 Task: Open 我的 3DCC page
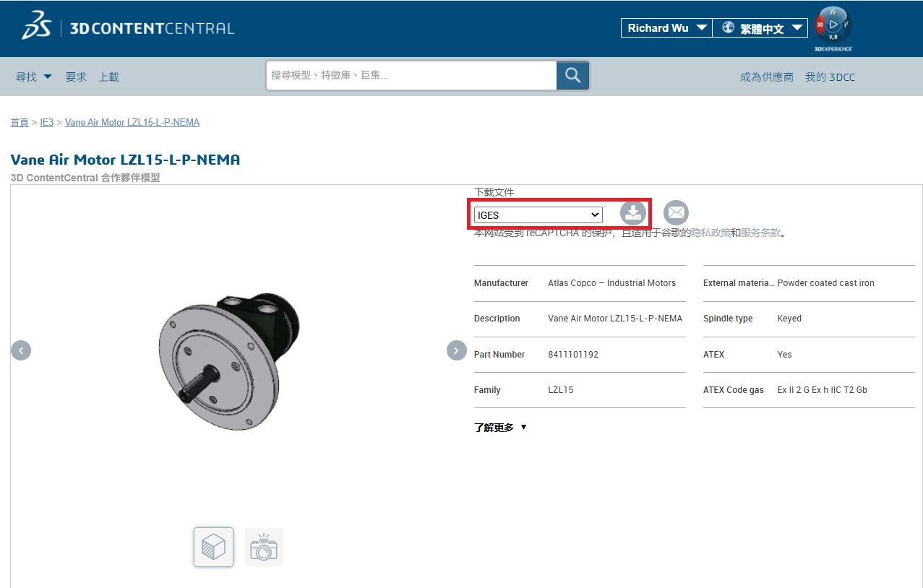pos(830,77)
